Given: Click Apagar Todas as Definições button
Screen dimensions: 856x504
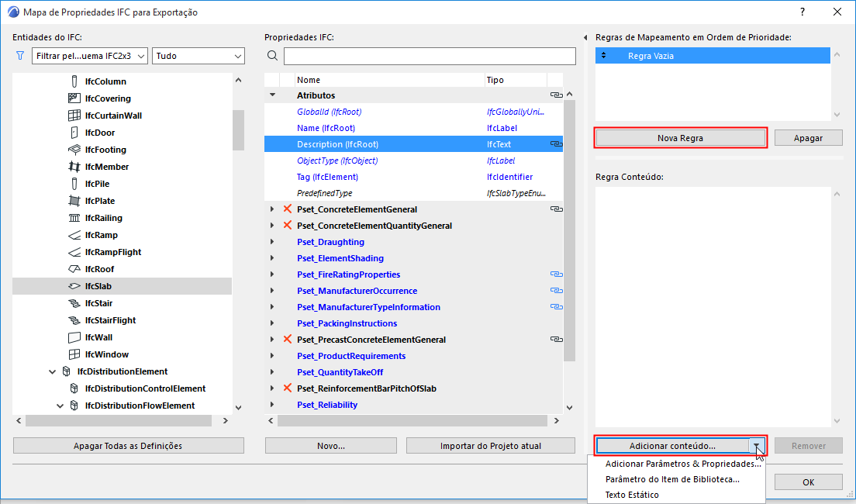Looking at the screenshot, I should (128, 446).
